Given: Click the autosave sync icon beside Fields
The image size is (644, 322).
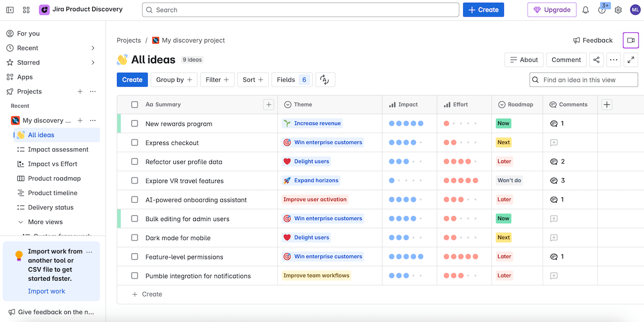Looking at the screenshot, I should coord(325,79).
